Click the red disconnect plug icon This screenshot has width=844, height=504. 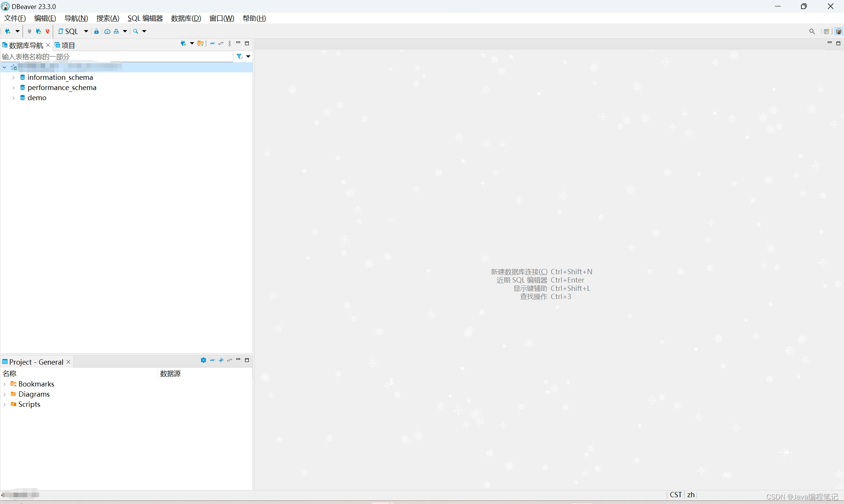pos(47,31)
